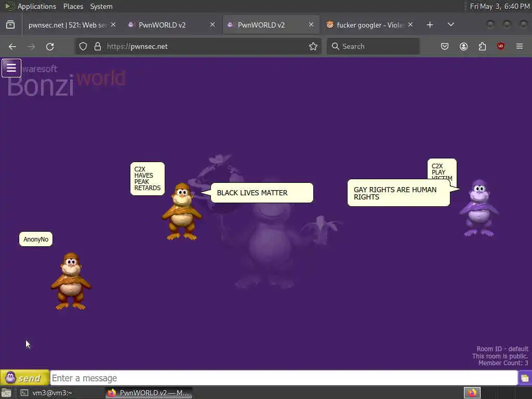Viewport: 532px width, 399px height.
Task: Open the Firefox View tab icon
Action: pyautogui.click(x=10, y=25)
